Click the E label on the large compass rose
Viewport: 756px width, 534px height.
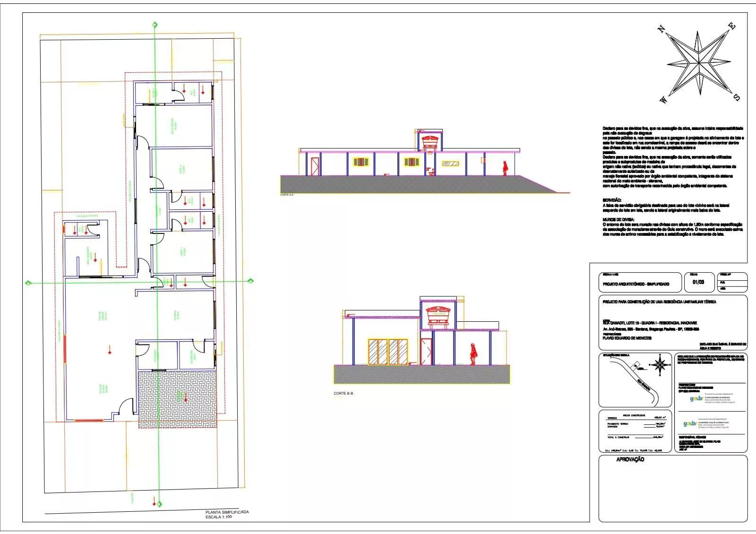[x=732, y=26]
